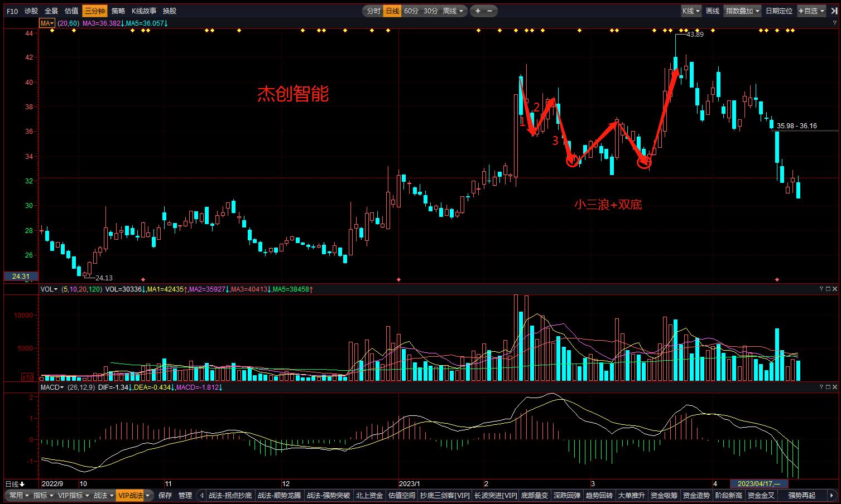Open the help icon on the VOL panel

point(821,289)
